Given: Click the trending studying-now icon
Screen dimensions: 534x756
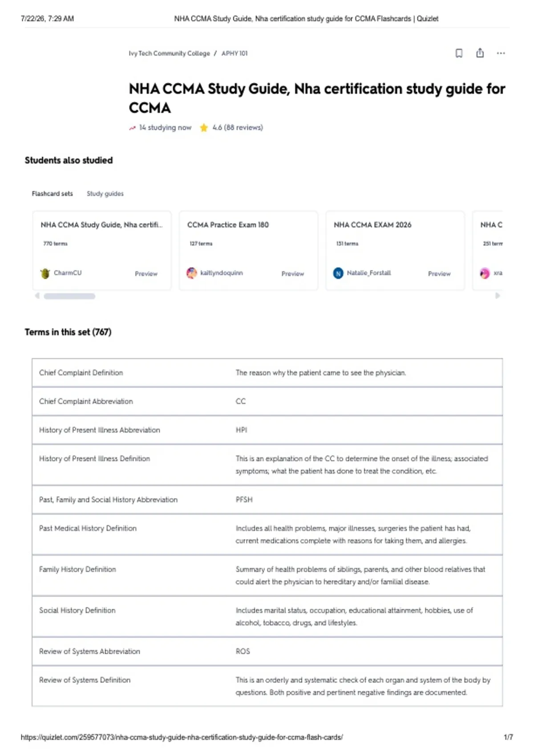Looking at the screenshot, I should pyautogui.click(x=132, y=128).
